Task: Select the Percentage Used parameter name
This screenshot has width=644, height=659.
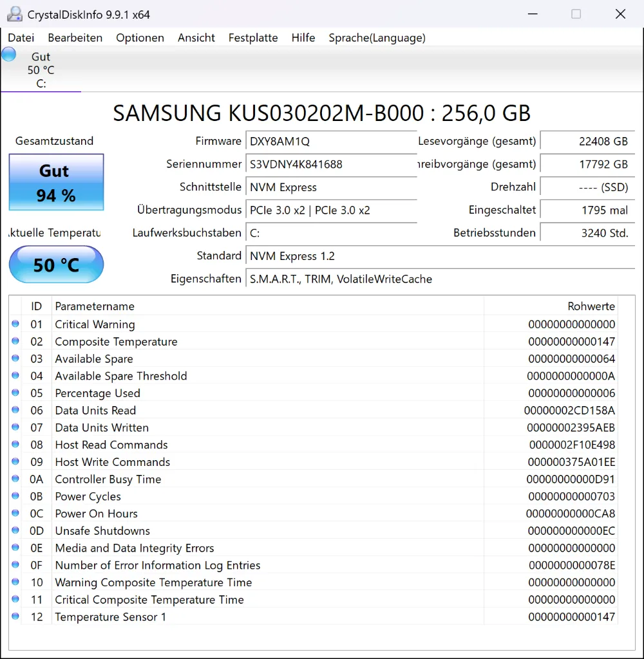Action: [x=98, y=393]
